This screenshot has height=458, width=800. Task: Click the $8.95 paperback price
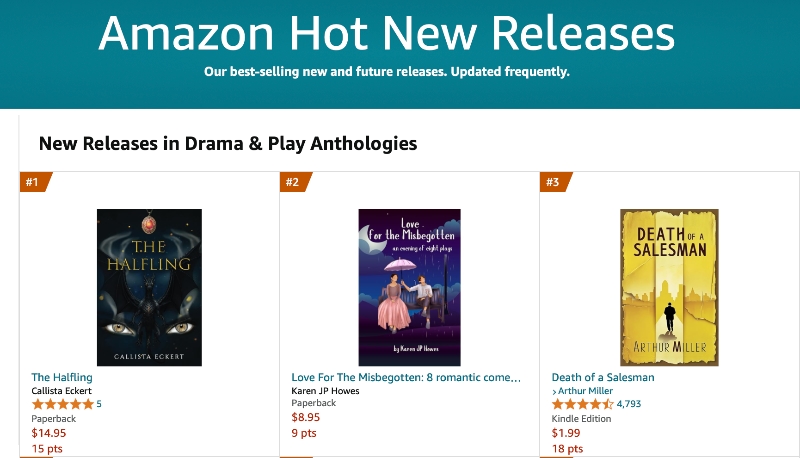tap(306, 417)
